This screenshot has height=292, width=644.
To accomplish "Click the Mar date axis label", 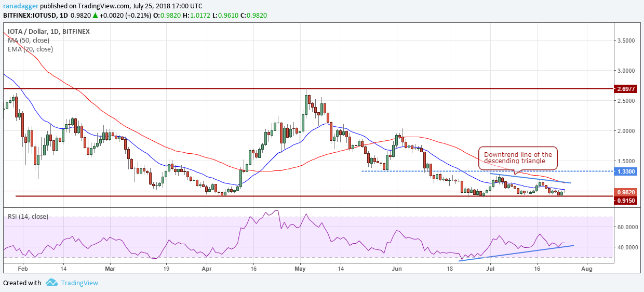I will [x=111, y=270].
